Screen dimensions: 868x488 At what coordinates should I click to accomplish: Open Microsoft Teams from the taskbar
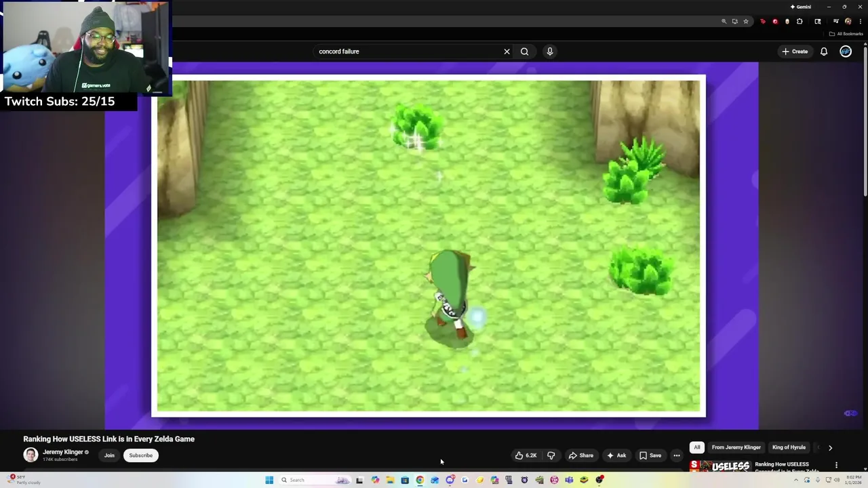tap(569, 480)
